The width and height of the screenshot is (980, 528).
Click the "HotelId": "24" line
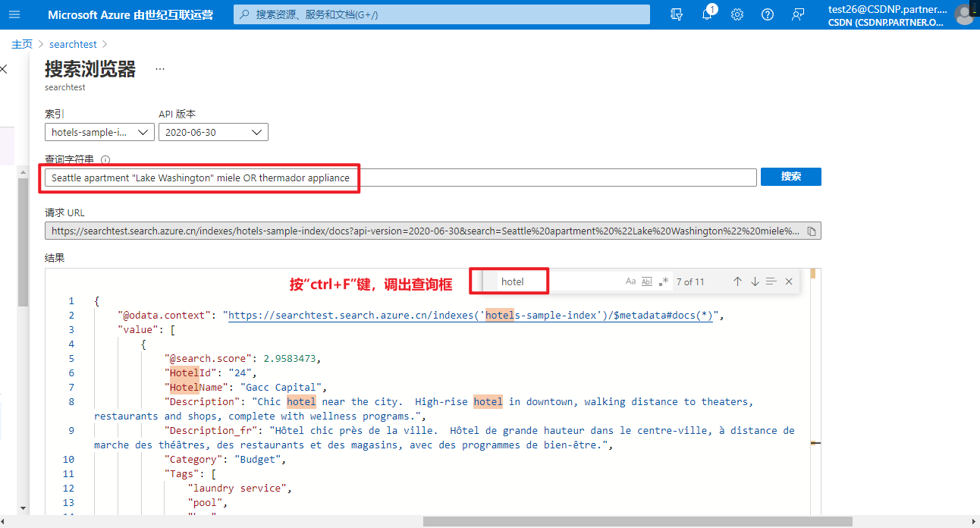point(211,373)
